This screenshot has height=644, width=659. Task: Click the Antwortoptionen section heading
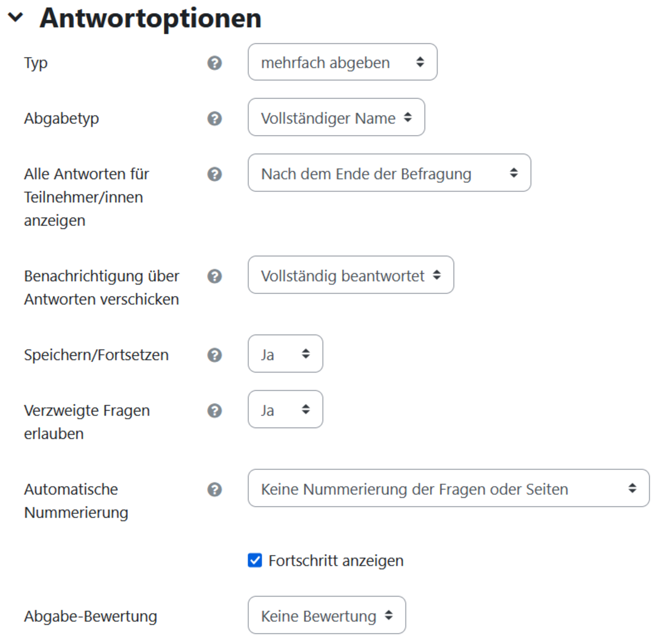[150, 18]
